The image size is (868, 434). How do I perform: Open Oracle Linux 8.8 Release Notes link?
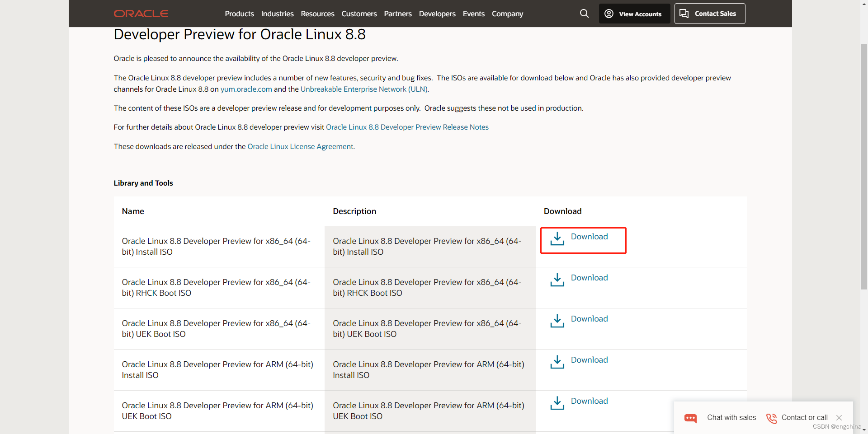point(407,127)
